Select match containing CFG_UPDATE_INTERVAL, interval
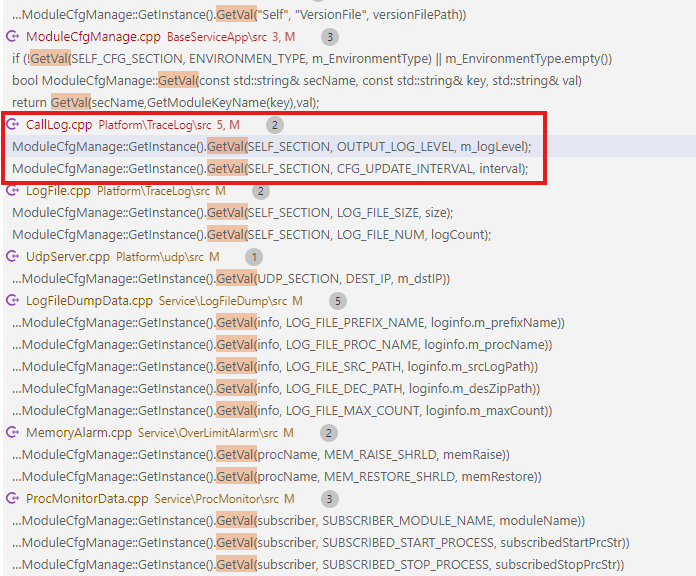Screen dimensions: 696x576 pyautogui.click(x=270, y=169)
